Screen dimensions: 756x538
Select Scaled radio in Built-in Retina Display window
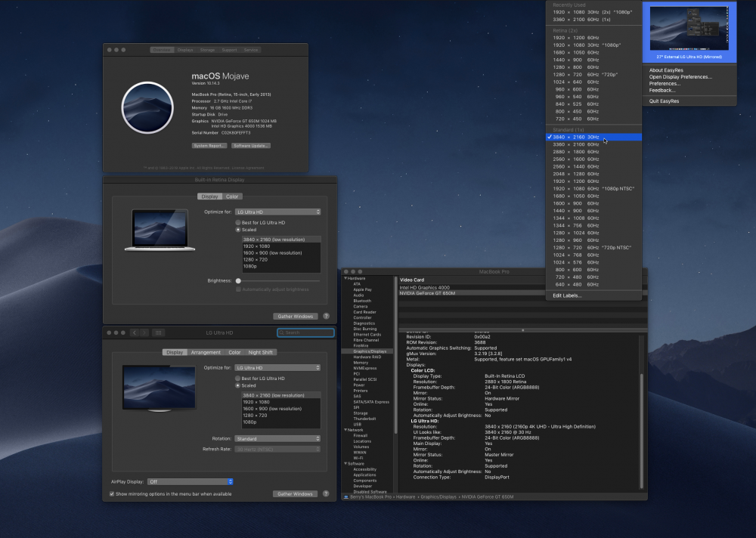tap(238, 230)
